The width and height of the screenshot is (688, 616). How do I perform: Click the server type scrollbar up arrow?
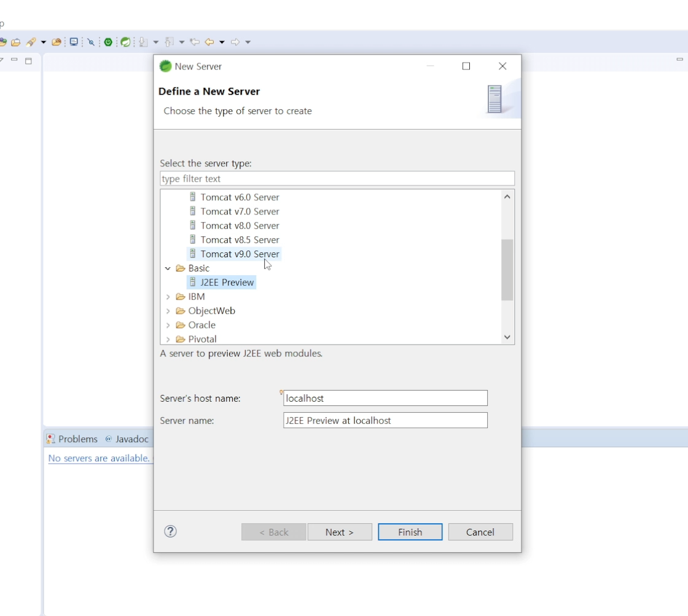coord(507,197)
